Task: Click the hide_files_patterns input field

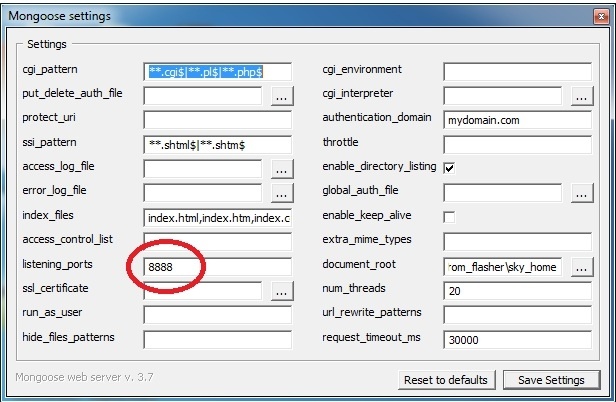Action: (218, 340)
